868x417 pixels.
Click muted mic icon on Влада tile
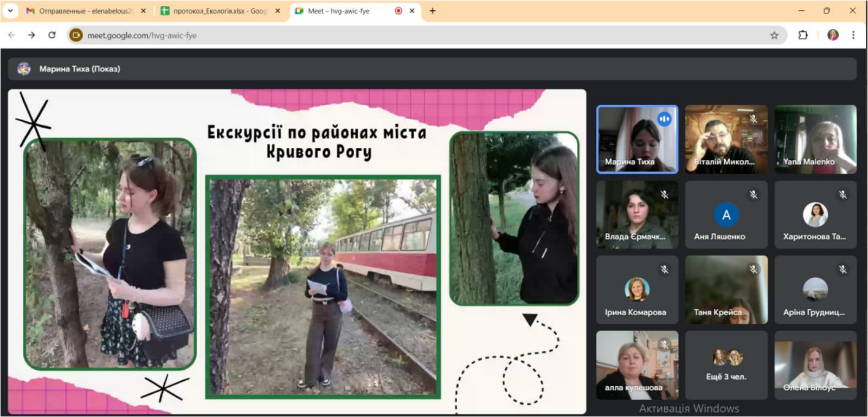664,194
